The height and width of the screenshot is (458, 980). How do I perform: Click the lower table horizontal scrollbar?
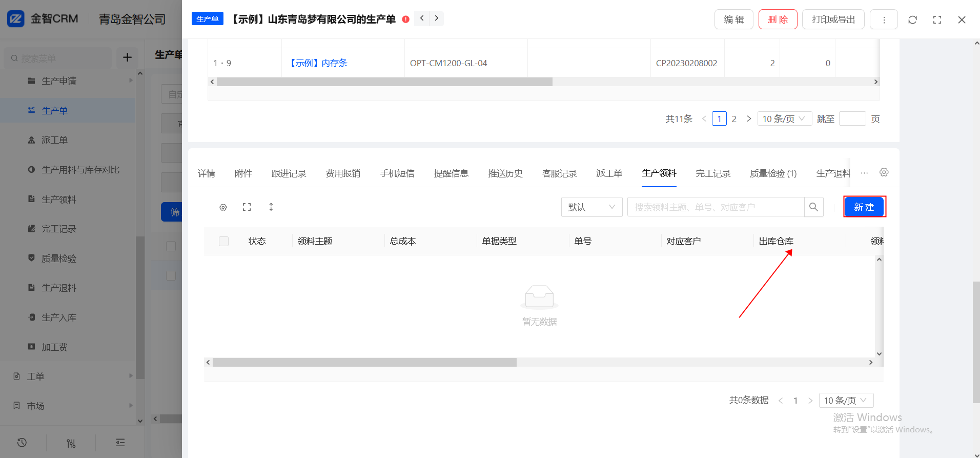pyautogui.click(x=364, y=363)
